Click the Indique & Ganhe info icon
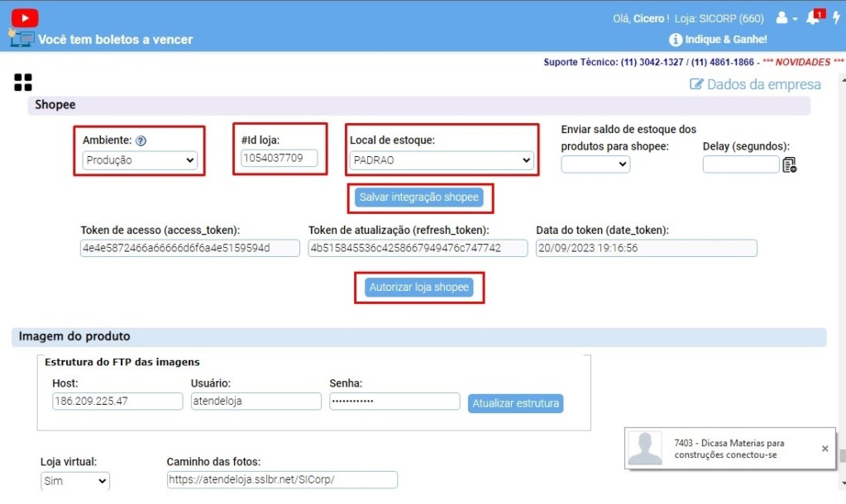The width and height of the screenshot is (846, 504). [x=676, y=40]
